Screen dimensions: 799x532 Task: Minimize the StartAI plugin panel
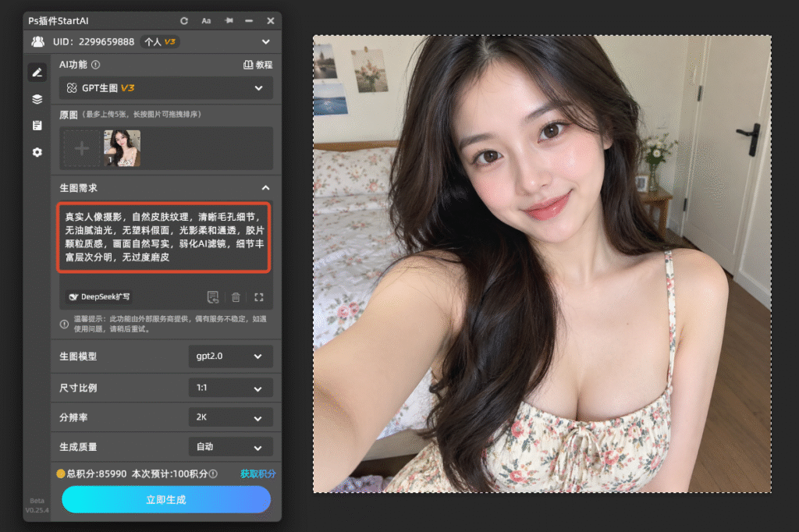click(249, 21)
